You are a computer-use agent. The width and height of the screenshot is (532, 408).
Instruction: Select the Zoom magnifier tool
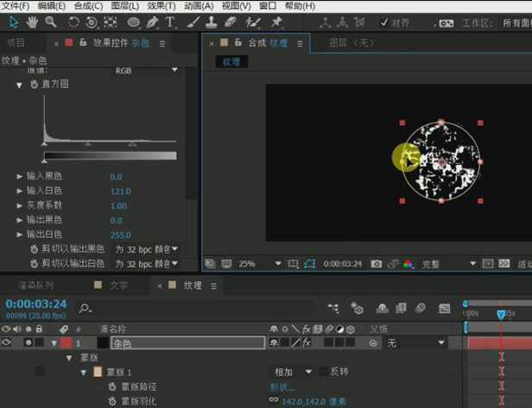[x=51, y=21]
